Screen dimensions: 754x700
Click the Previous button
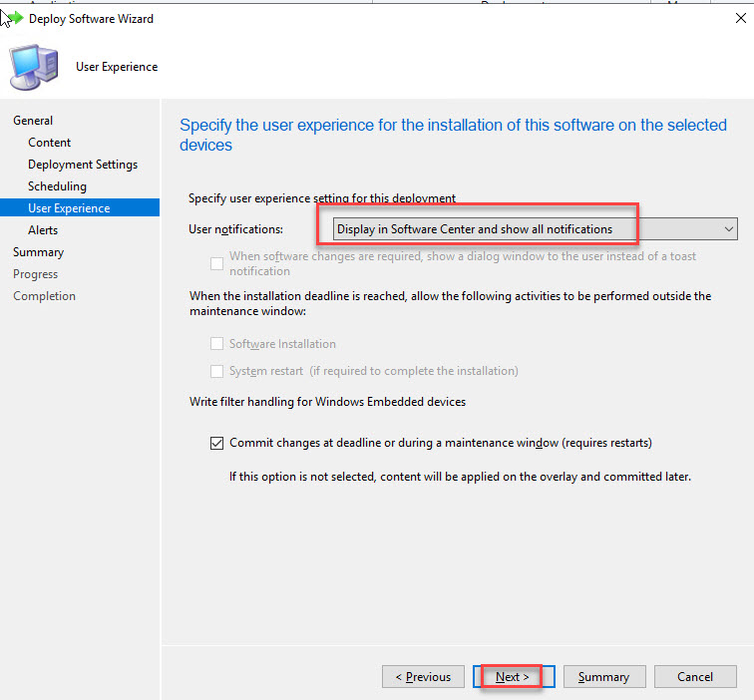click(x=423, y=677)
